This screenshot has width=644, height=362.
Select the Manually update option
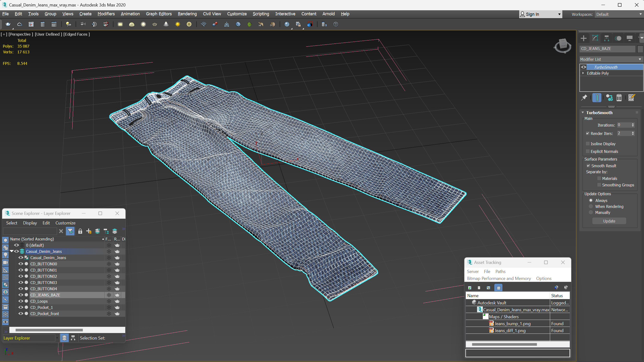591,212
